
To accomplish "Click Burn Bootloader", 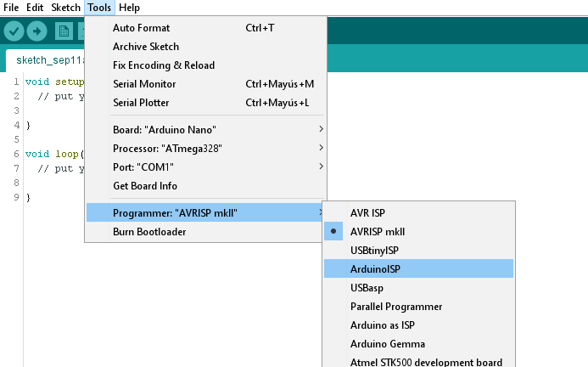I will pyautogui.click(x=149, y=231).
